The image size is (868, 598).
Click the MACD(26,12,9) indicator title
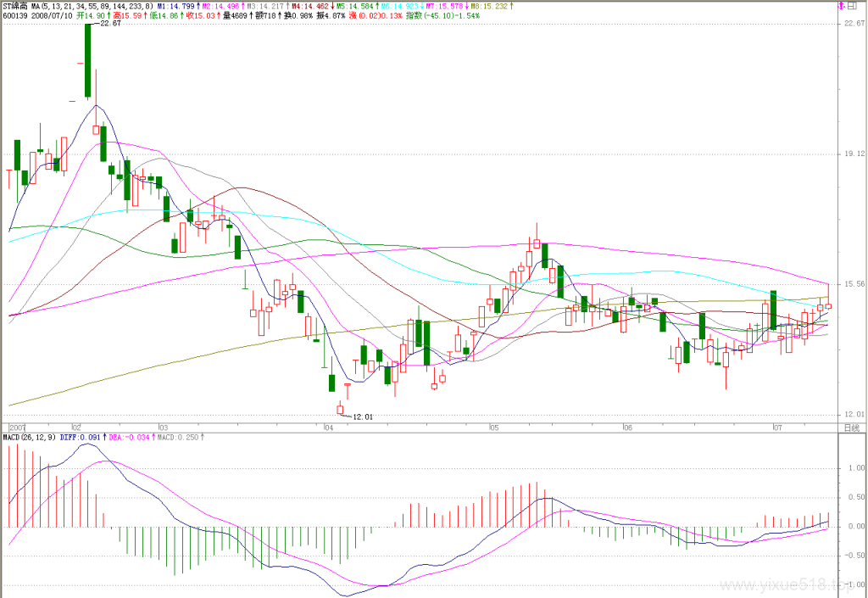[x=29, y=438]
